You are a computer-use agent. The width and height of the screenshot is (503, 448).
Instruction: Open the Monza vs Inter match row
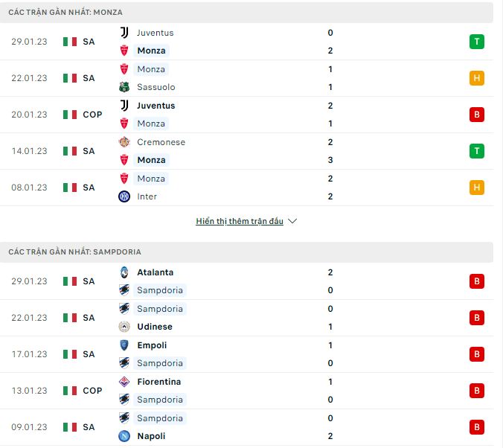click(x=246, y=188)
